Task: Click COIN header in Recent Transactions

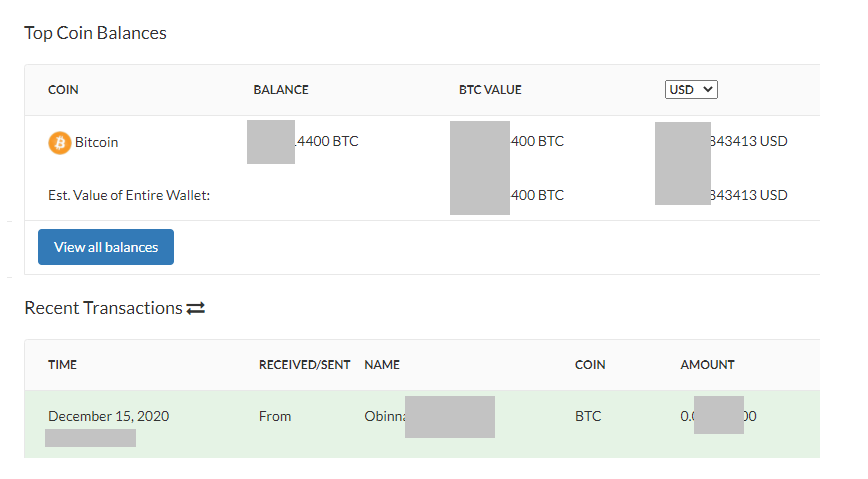Action: [590, 365]
